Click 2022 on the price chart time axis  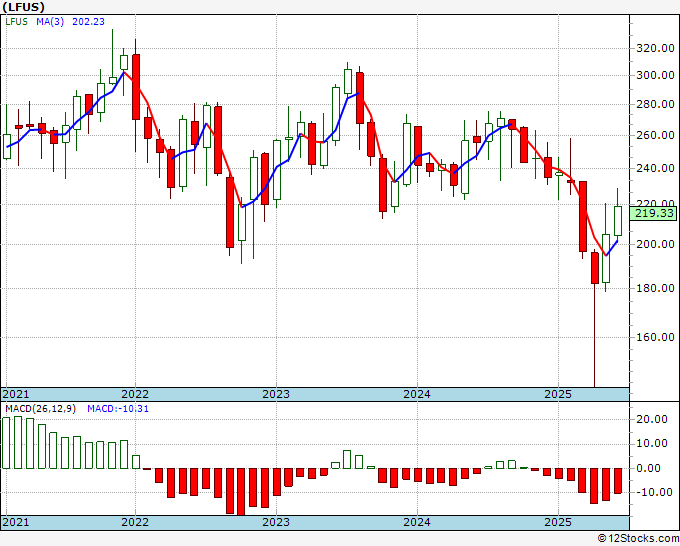(x=135, y=394)
